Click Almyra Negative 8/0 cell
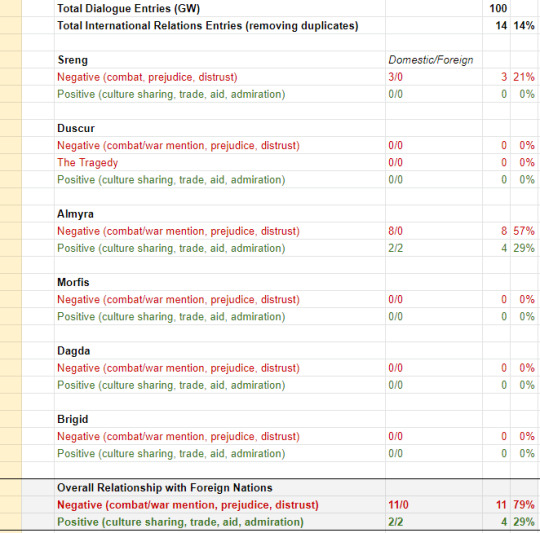540x533 pixels. point(434,231)
